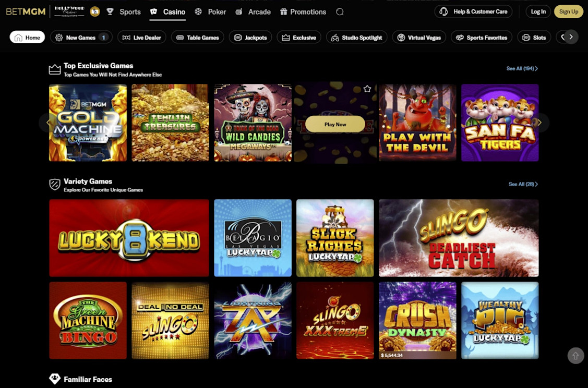Open Slick Riches LuckyTap game
Viewport: 588px width, 388px height.
coord(335,238)
